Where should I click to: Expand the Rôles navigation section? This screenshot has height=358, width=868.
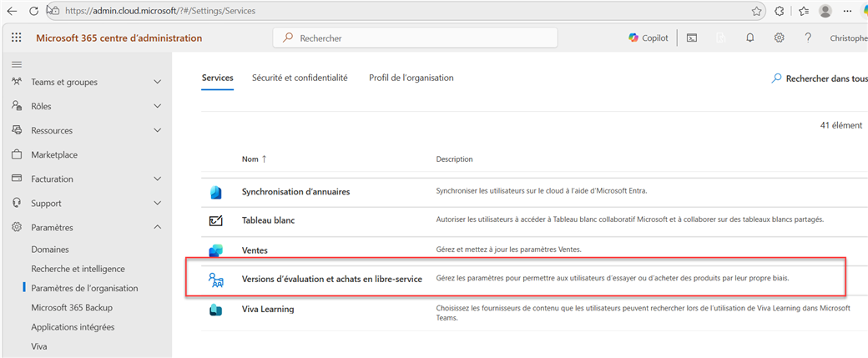158,106
